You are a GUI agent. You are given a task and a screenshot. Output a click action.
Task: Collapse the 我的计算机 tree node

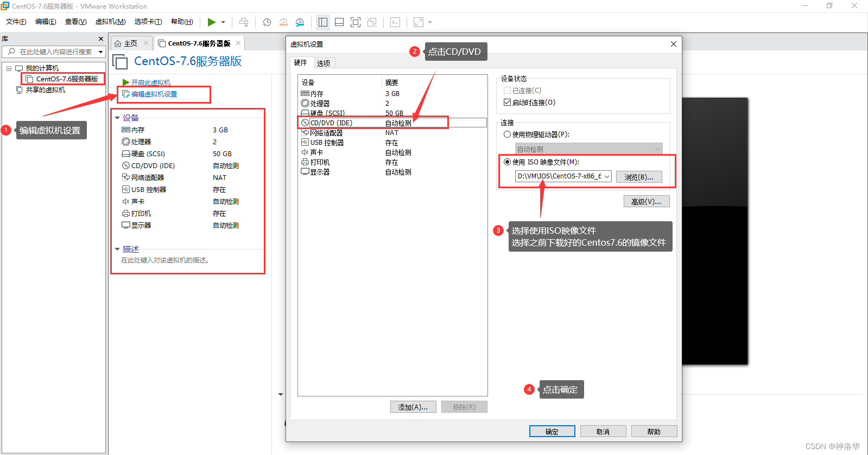9,68
